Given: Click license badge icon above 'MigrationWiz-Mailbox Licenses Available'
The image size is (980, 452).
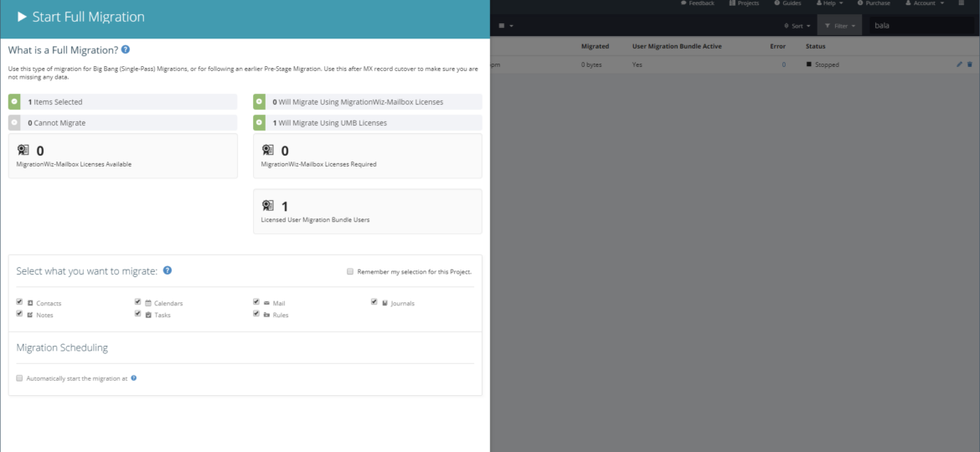Looking at the screenshot, I should (x=23, y=150).
